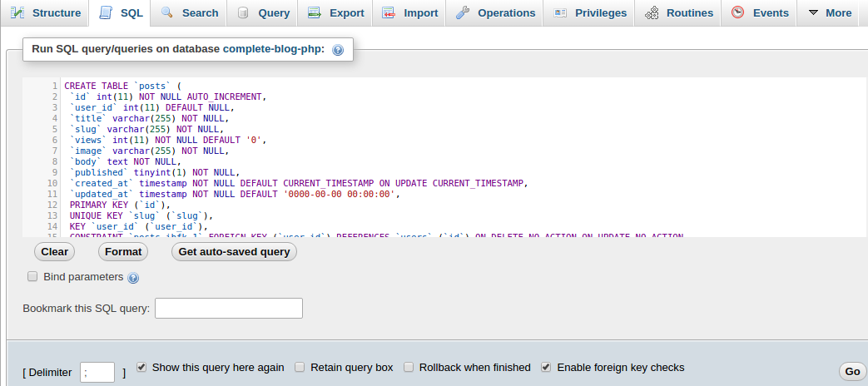The width and height of the screenshot is (868, 386).
Task: Click the Export tab icon
Action: tap(315, 12)
